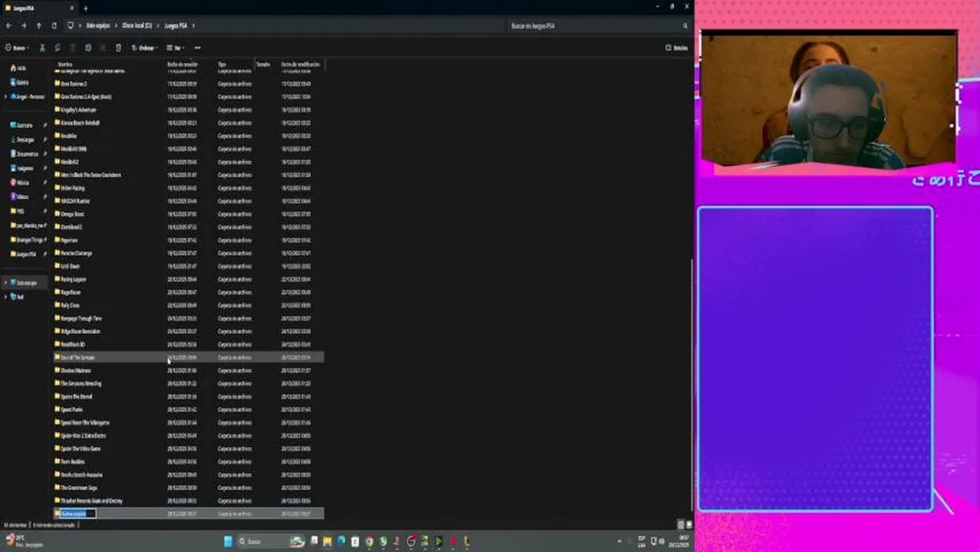The width and height of the screenshot is (980, 552).
Task: Click the Delete trash toolbar icon
Action: (x=118, y=48)
